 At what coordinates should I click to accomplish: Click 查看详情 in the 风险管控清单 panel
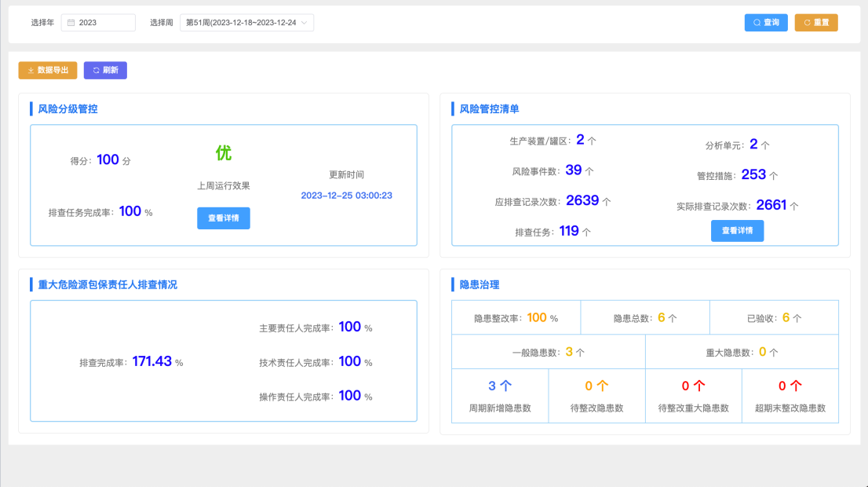(x=737, y=230)
